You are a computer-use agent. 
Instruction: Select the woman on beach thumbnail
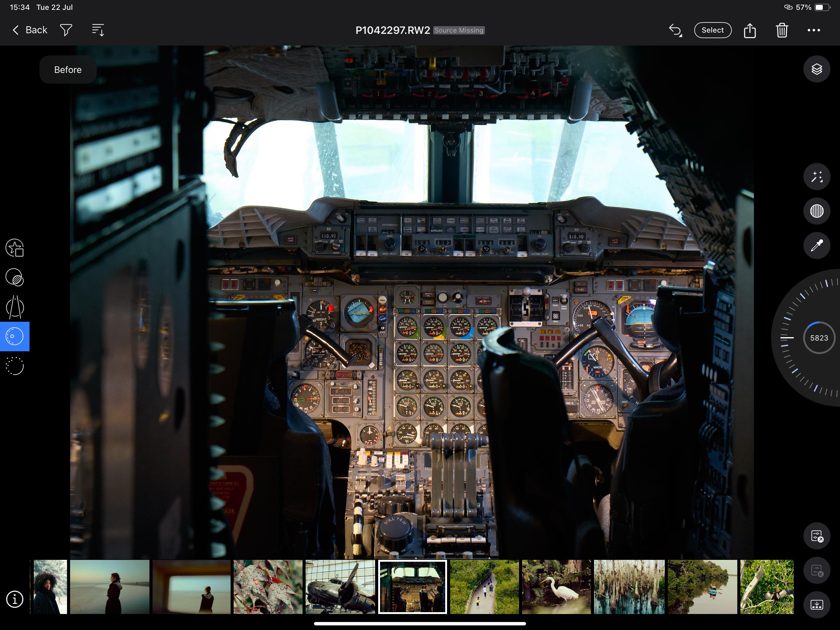(109, 587)
